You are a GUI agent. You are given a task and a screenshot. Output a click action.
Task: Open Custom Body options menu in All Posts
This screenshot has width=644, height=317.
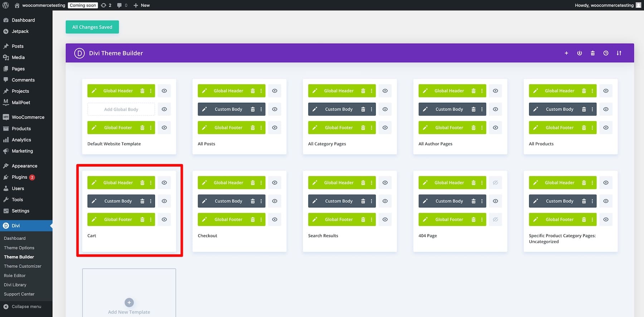tap(261, 109)
